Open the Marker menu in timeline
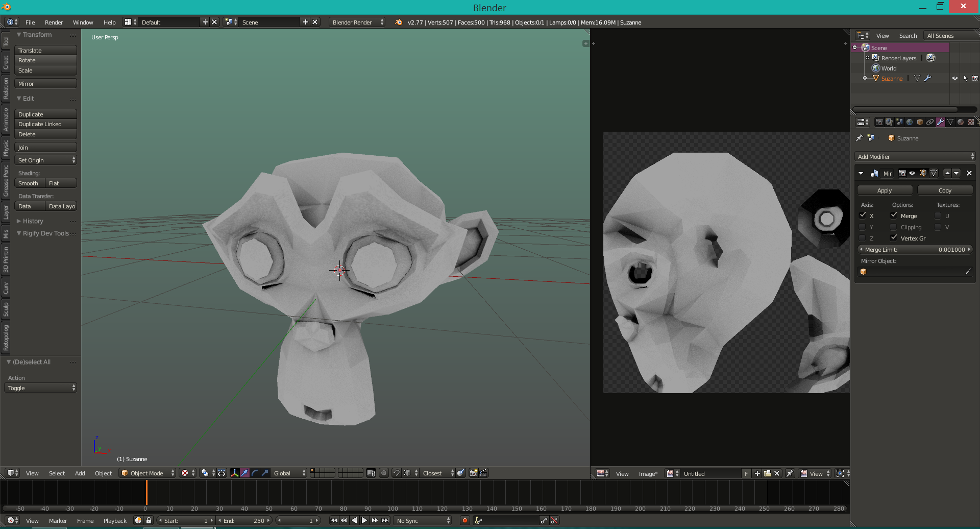 point(58,520)
